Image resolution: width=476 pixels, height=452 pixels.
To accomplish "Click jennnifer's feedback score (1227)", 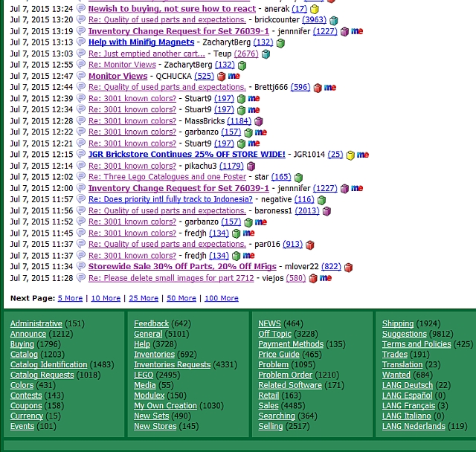I will click(325, 31).
